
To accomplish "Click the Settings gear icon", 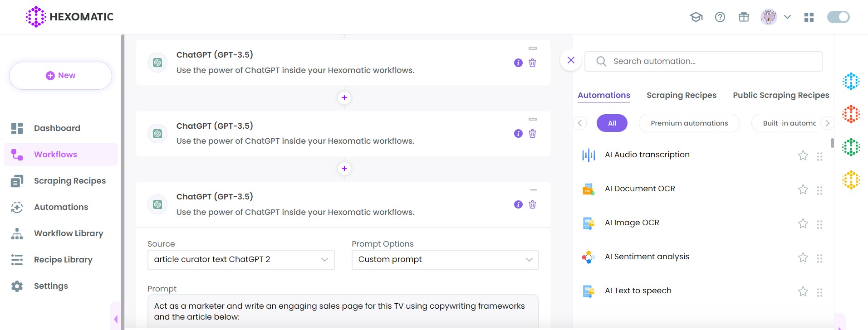I will 17,286.
